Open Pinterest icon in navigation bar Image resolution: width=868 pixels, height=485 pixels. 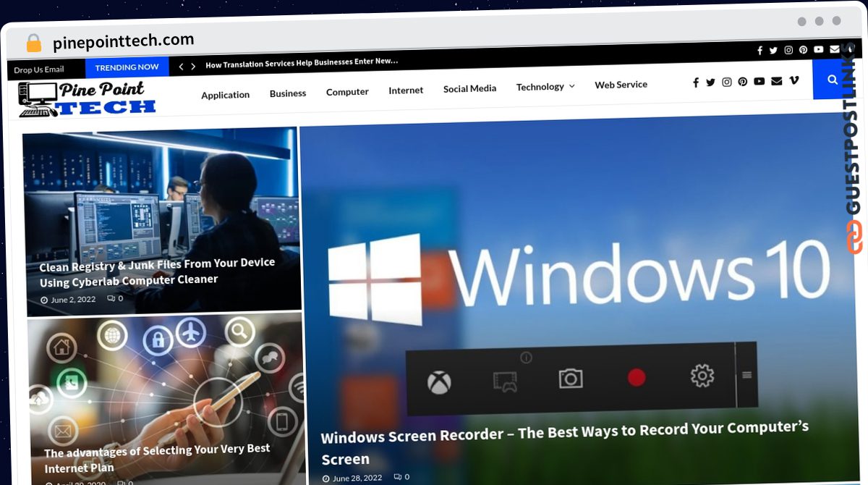click(x=743, y=82)
